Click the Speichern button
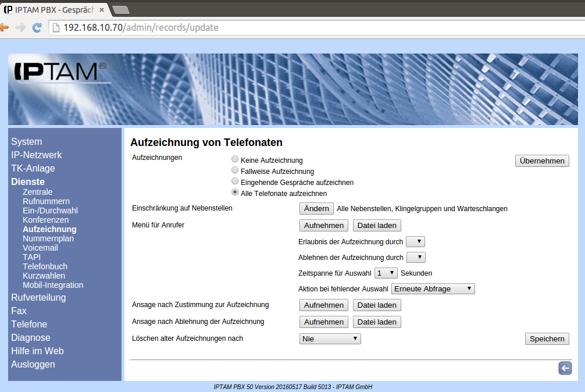This screenshot has height=392, width=585. [547, 339]
